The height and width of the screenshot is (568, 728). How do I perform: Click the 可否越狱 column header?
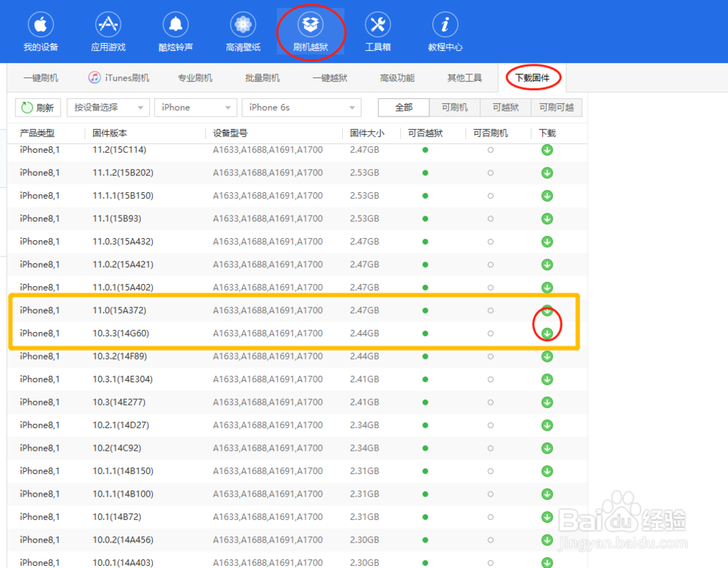(425, 133)
